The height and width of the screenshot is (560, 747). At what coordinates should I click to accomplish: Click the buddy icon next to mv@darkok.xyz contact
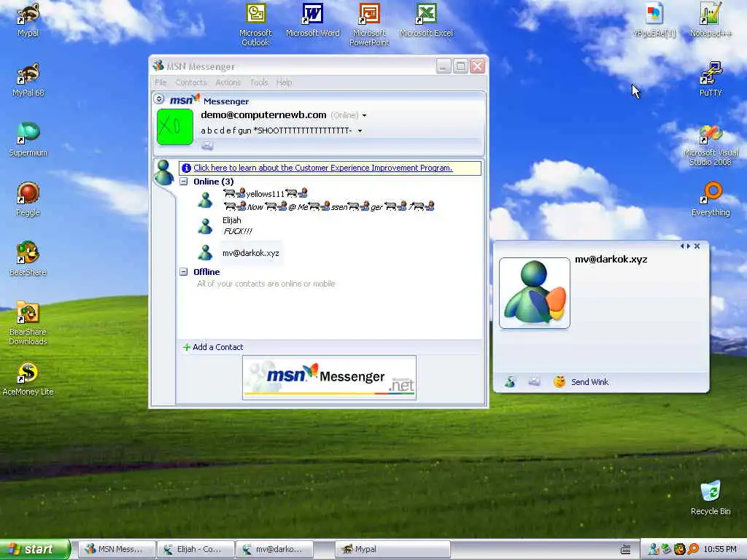205,252
